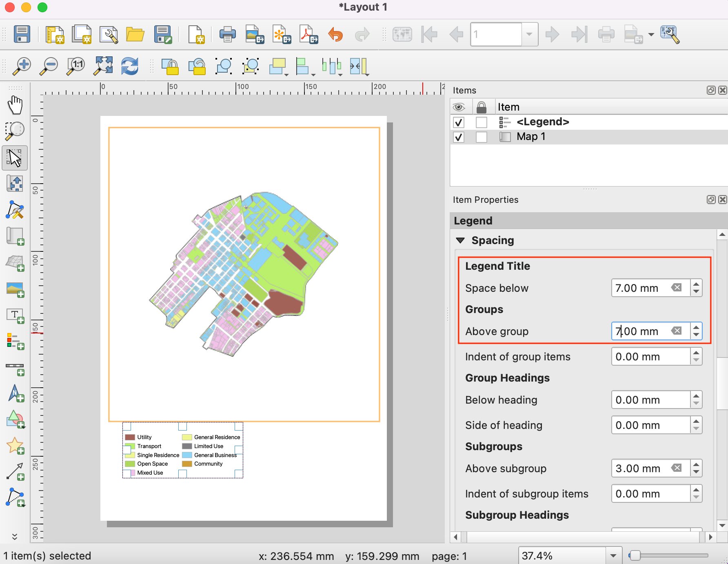
Task: Clear the Space below value
Action: pyautogui.click(x=677, y=288)
